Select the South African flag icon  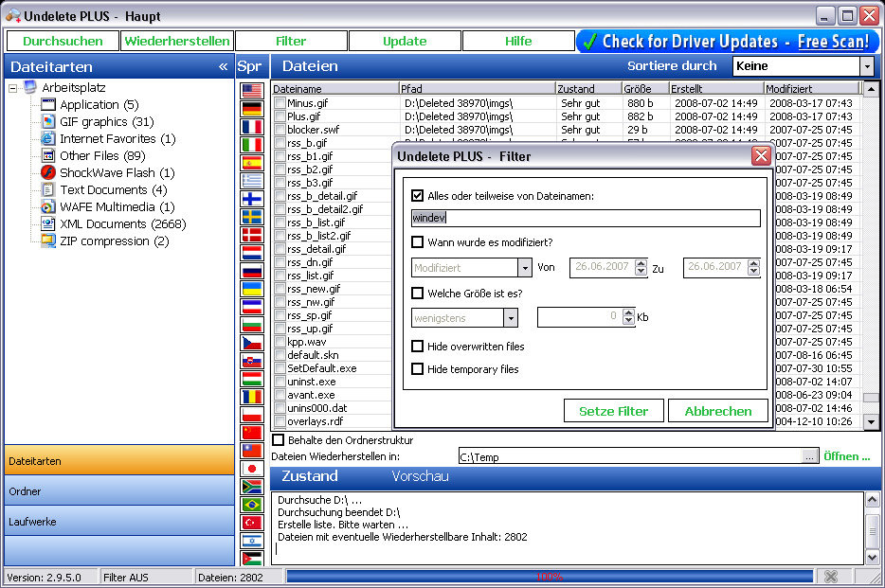click(x=252, y=487)
